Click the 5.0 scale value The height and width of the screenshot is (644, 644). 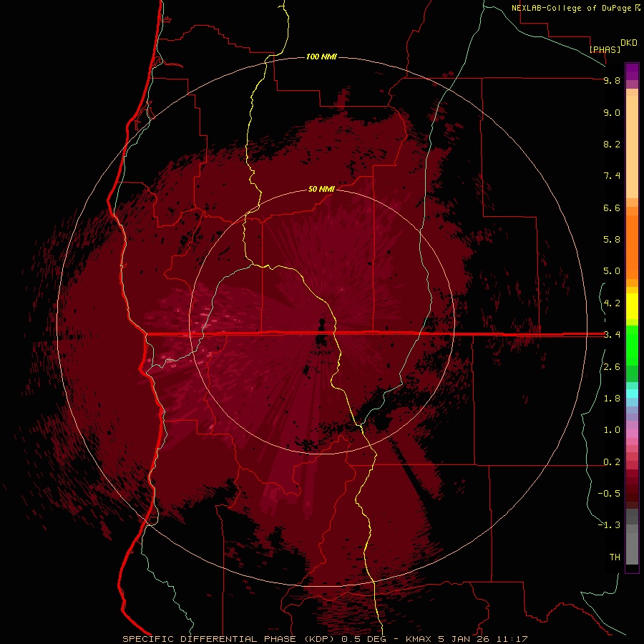point(612,271)
